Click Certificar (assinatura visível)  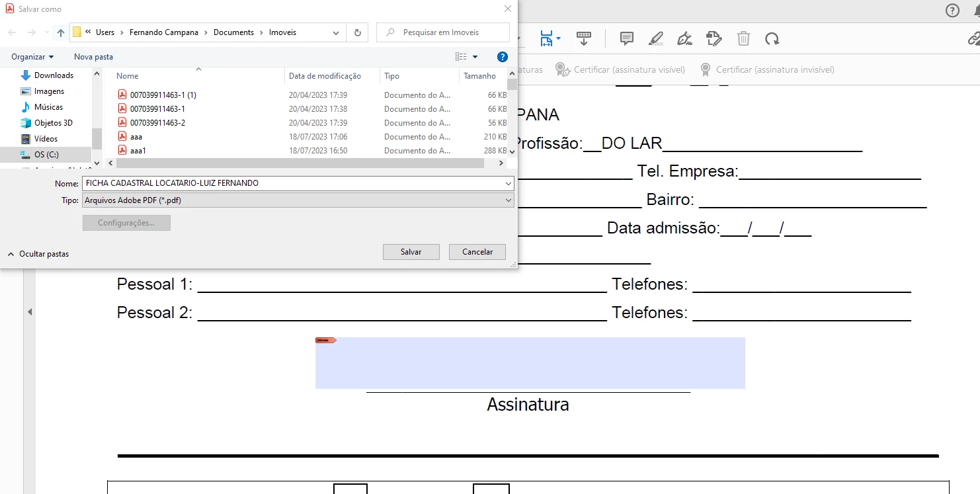point(620,69)
